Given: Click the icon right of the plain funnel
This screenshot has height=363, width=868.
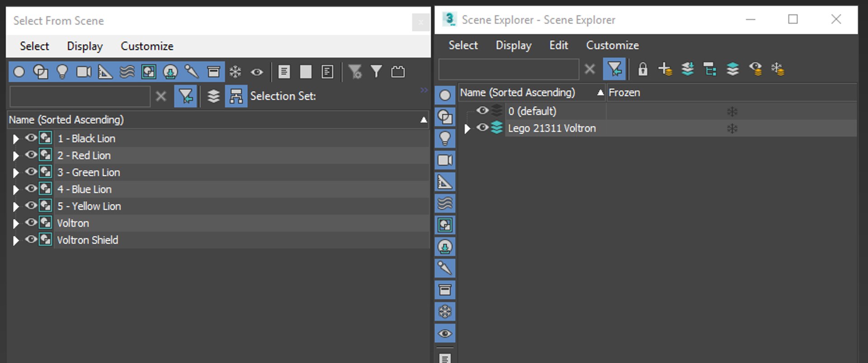Looking at the screenshot, I should (398, 71).
